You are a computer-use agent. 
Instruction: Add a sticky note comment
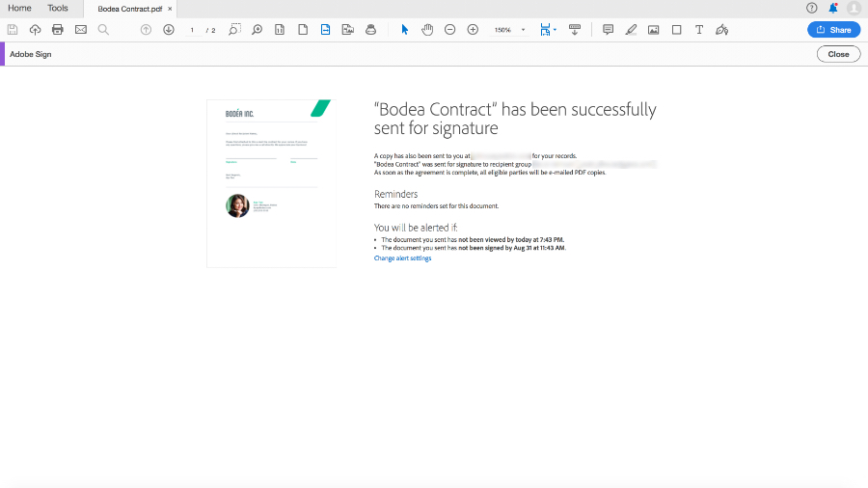tap(608, 30)
